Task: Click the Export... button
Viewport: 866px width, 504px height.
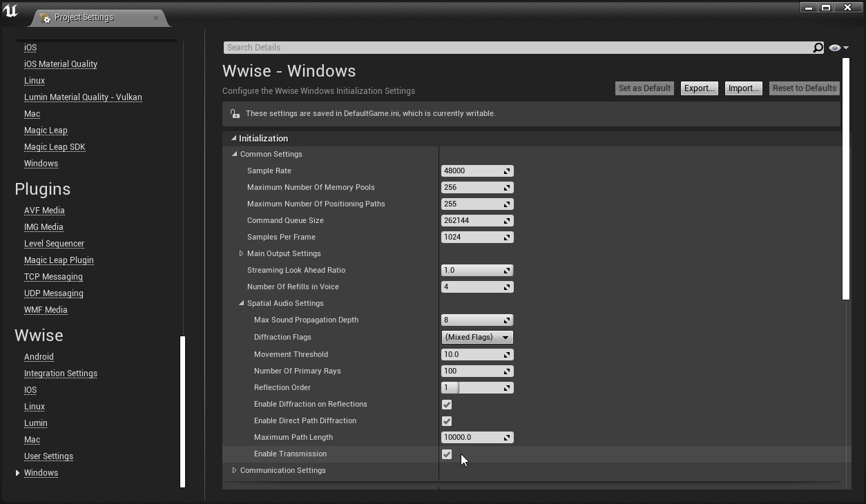Action: pos(699,88)
